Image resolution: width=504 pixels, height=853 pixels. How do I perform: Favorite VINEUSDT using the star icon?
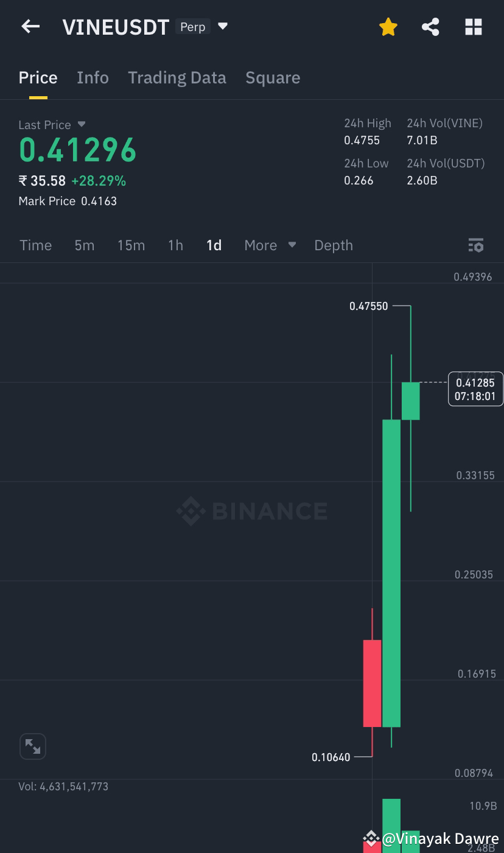[388, 26]
